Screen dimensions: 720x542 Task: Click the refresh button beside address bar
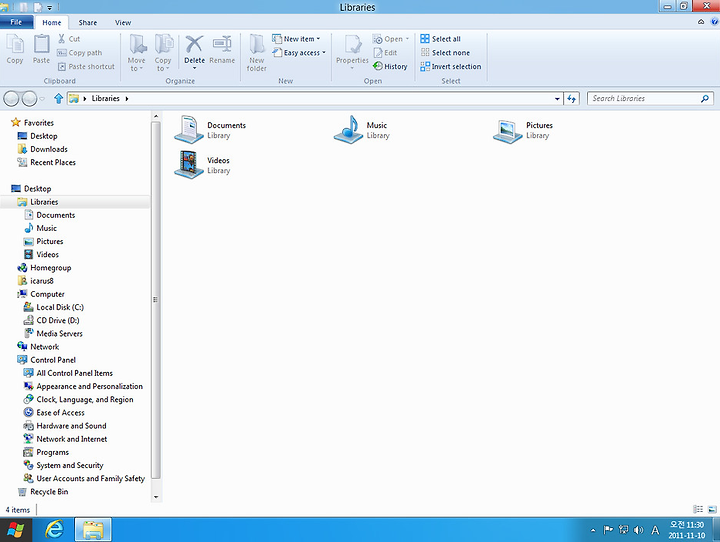572,98
